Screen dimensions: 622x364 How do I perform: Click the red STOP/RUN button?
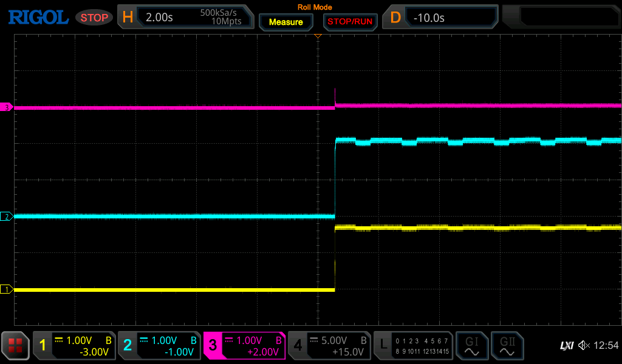pos(350,22)
